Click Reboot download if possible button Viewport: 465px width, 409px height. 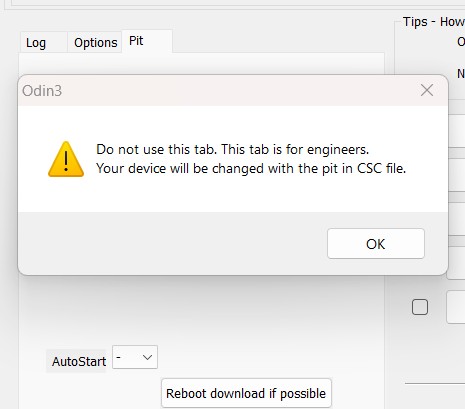point(246,393)
